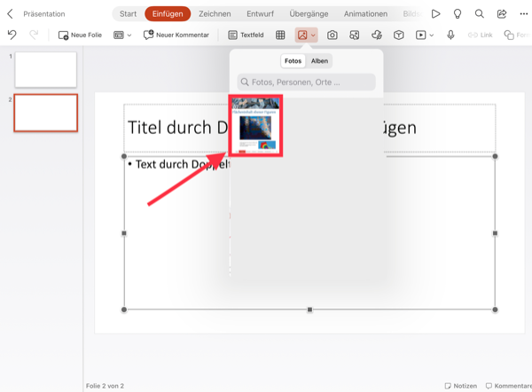
Task: Open the lightbulb help search
Action: coord(458,14)
